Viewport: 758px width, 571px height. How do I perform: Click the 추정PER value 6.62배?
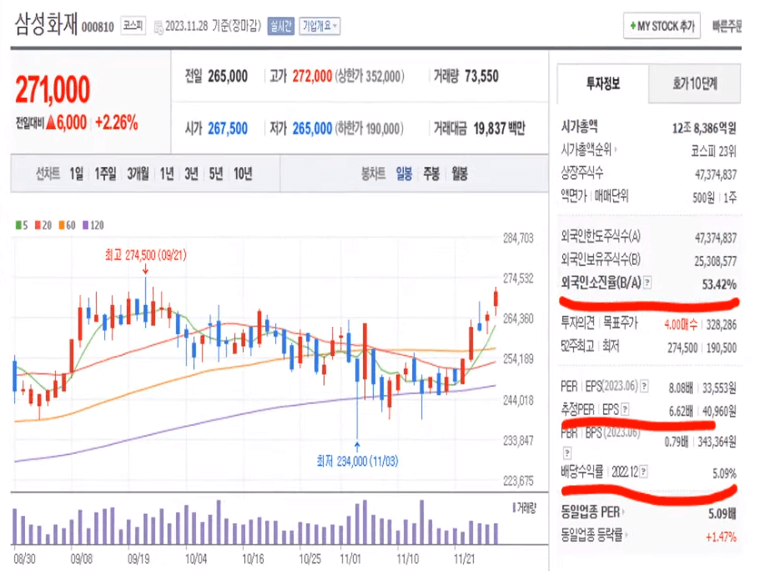(x=681, y=411)
